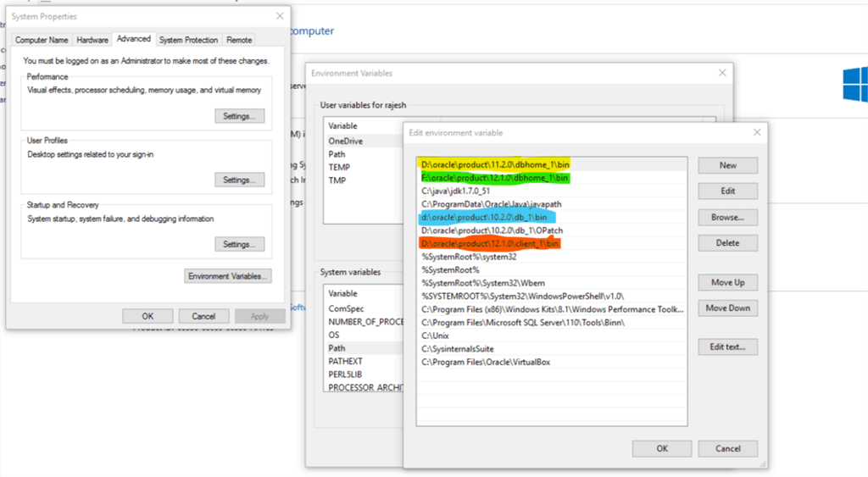Select F:\oracle\product\12.1.0\dbhome_1\bin entry
The width and height of the screenshot is (868, 477).
(551, 178)
